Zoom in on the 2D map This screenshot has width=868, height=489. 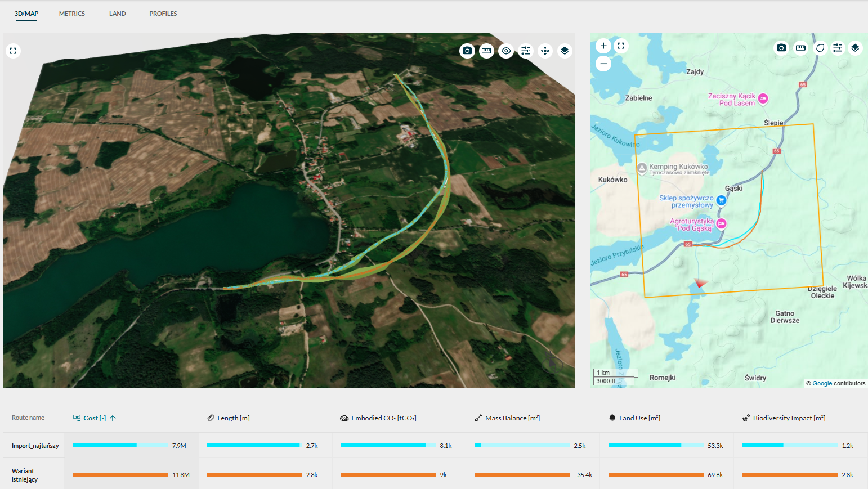click(603, 46)
